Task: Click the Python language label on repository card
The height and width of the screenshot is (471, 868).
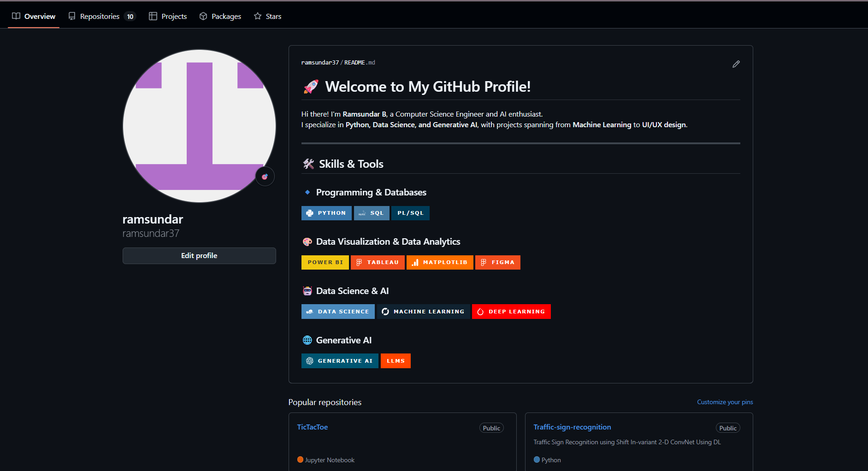Action: (551, 460)
